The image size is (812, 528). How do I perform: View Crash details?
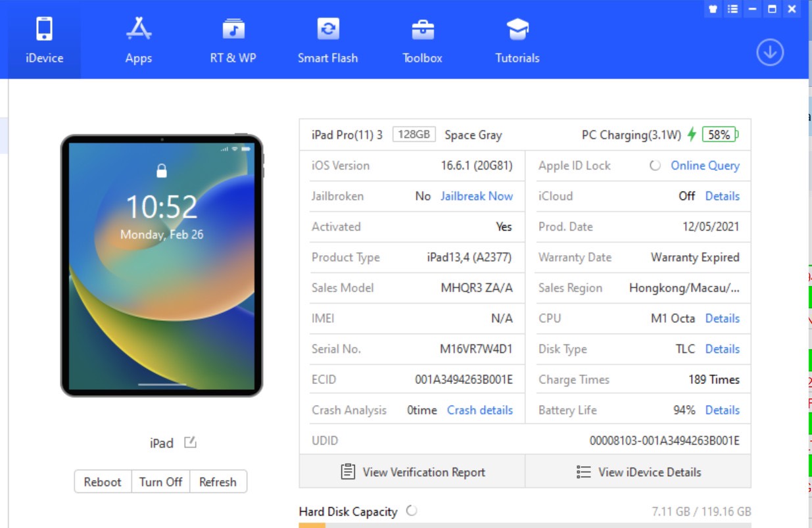[x=480, y=410]
